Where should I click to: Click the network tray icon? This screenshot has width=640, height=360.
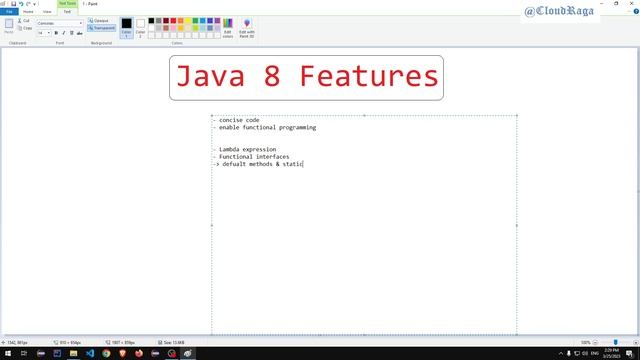[577, 353]
